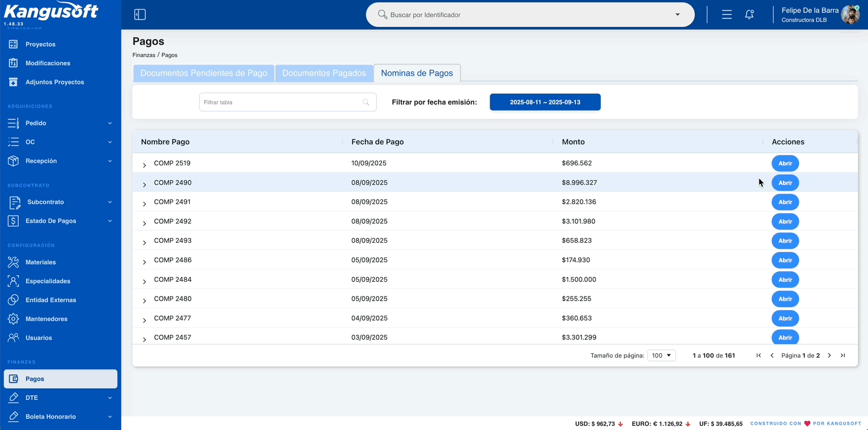The width and height of the screenshot is (868, 430).
Task: Expand row COMP 2493
Action: coord(144,243)
